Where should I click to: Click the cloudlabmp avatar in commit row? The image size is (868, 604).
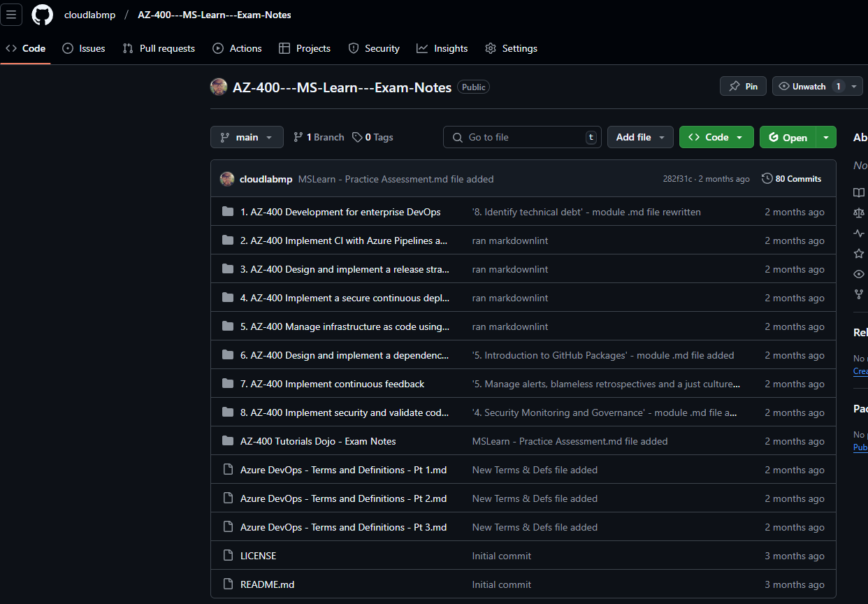227,179
